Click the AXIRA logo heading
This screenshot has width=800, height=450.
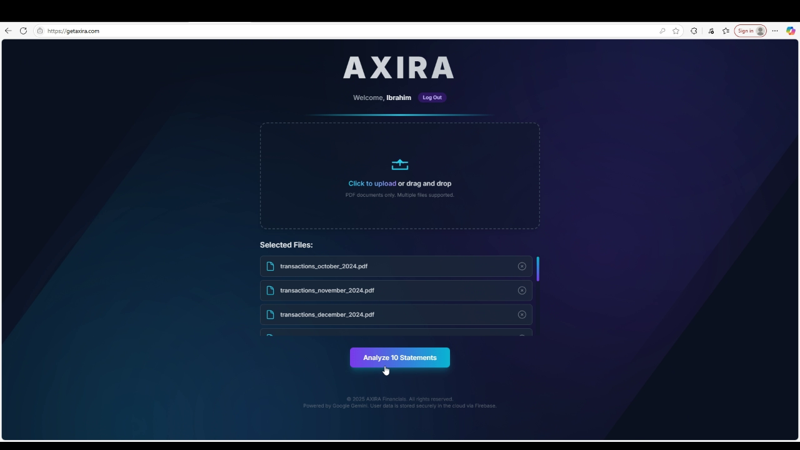coord(398,67)
